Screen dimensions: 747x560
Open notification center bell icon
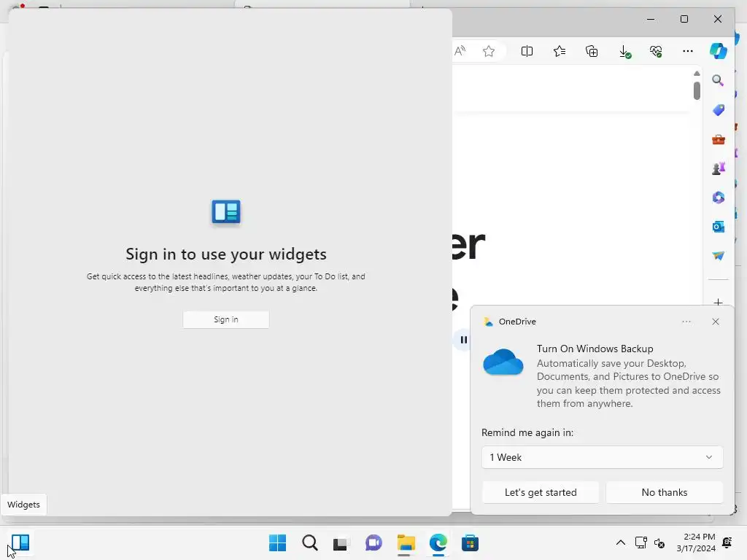[x=727, y=542]
